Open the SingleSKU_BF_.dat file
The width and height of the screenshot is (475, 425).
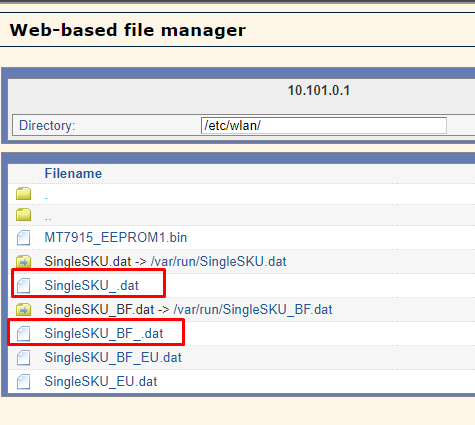pos(104,334)
